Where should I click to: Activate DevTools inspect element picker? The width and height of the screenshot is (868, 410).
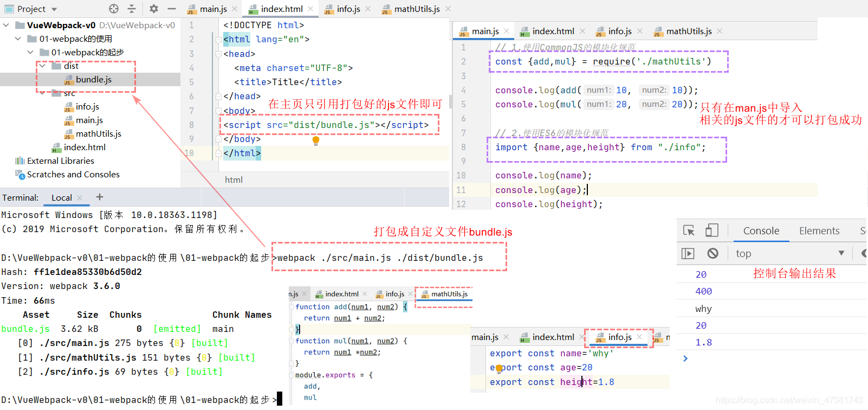click(689, 230)
